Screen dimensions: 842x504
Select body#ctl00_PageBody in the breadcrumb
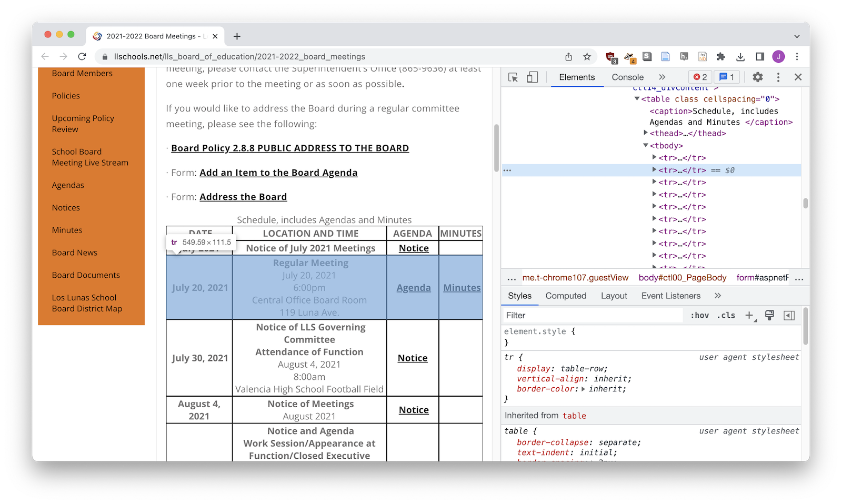pos(682,278)
